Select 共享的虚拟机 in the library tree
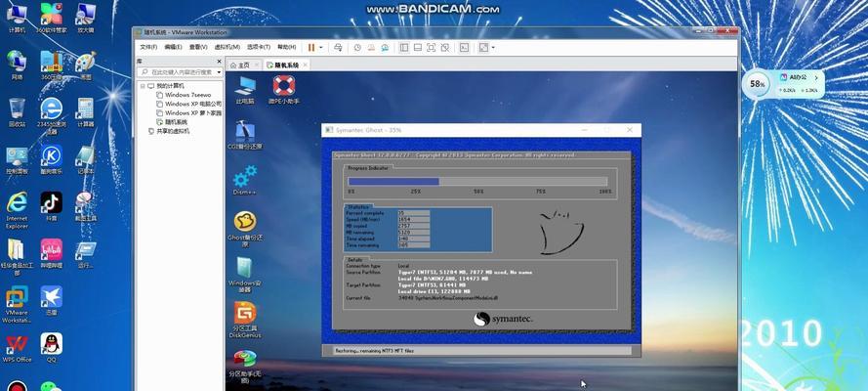Viewport: 868px width, 391px height. pos(169,131)
